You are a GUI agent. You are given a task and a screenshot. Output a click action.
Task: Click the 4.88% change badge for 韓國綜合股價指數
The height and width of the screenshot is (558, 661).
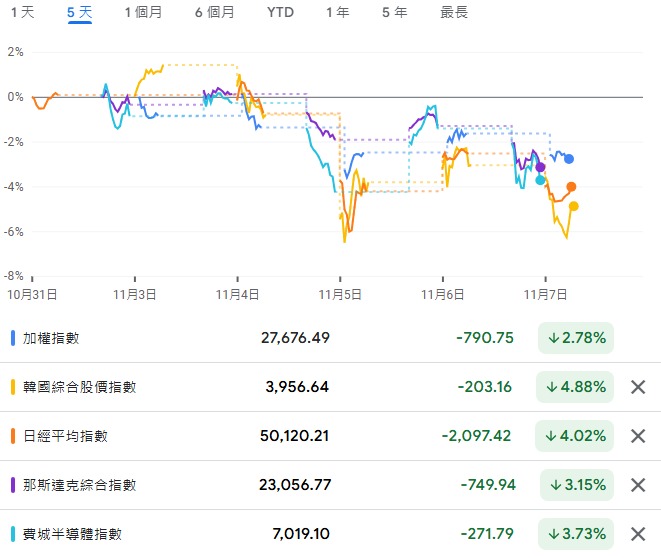coord(575,387)
